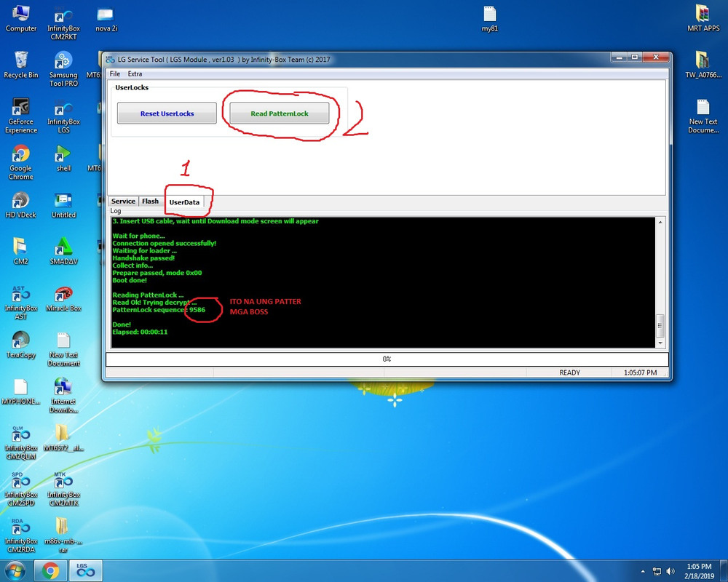Launch SMADAV antivirus shortcut

63,252
